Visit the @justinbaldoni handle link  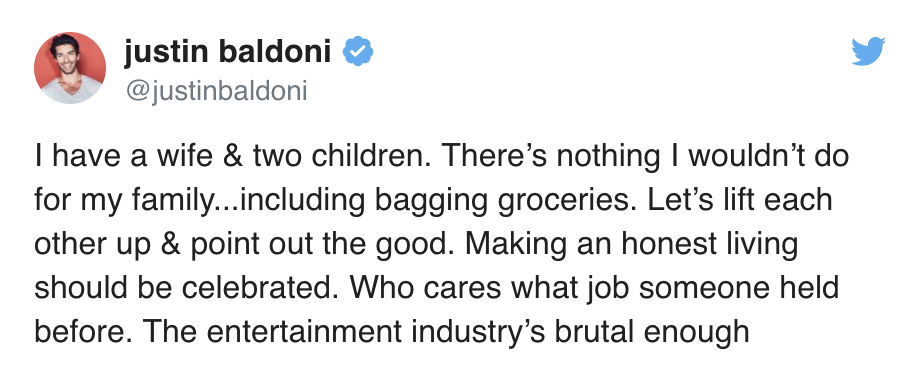pos(215,92)
